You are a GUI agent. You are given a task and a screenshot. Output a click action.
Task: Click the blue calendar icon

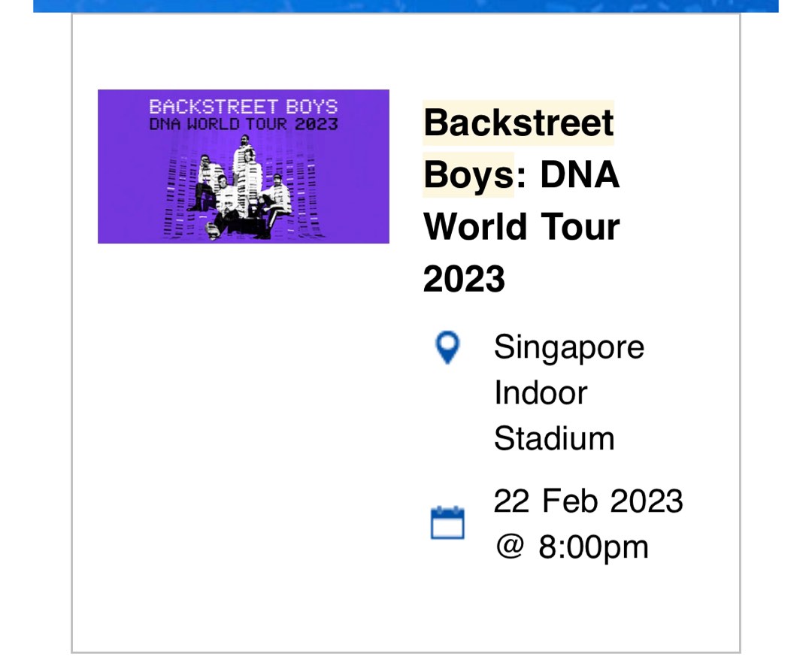pyautogui.click(x=447, y=523)
